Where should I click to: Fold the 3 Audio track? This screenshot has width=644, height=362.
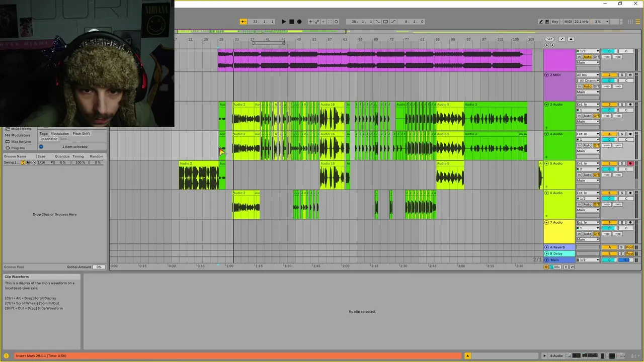(x=547, y=105)
